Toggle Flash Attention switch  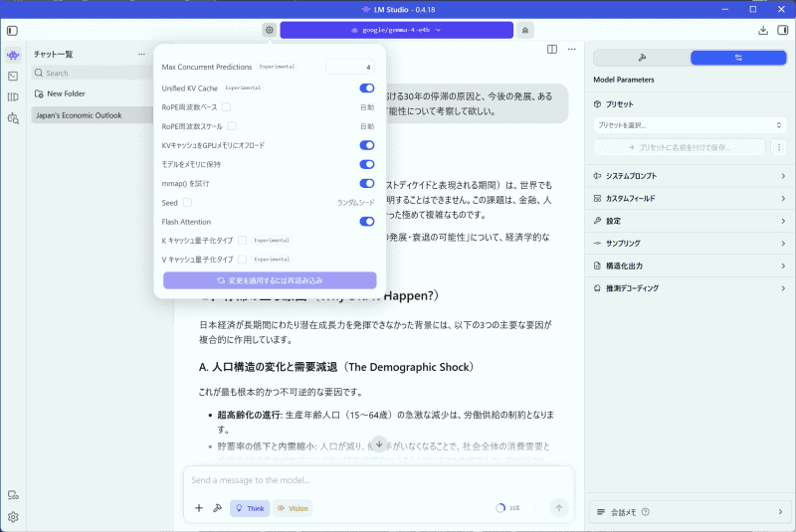click(x=367, y=221)
